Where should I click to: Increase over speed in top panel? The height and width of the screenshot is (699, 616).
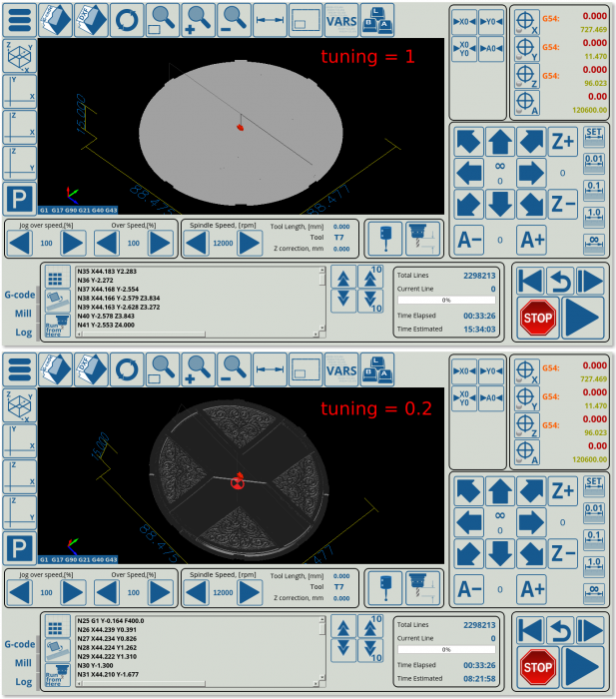[160, 243]
